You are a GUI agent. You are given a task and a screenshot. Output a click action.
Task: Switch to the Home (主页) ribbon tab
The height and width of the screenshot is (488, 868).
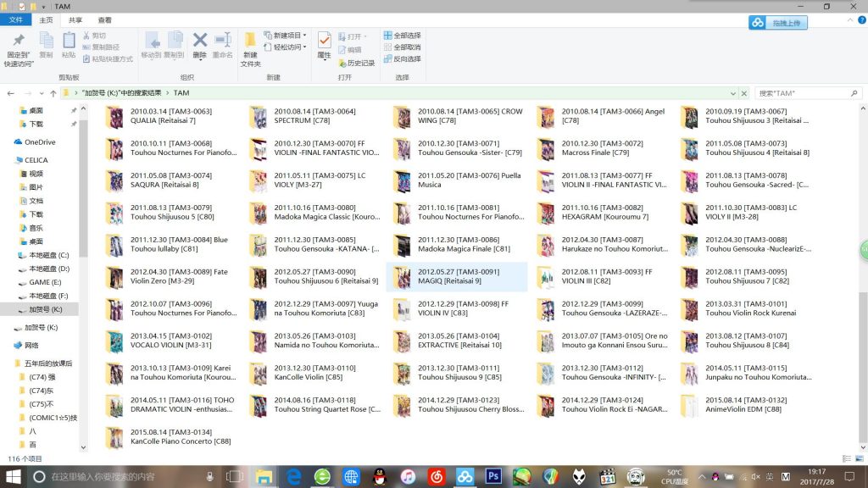pyautogui.click(x=46, y=20)
